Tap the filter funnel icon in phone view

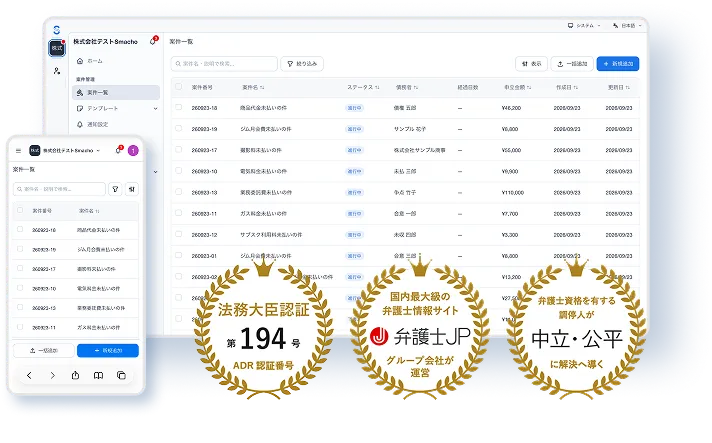pyautogui.click(x=115, y=189)
